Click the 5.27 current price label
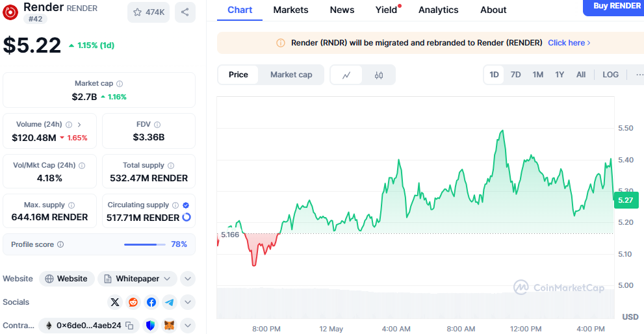Screen dimensions: 644x334 coord(626,200)
